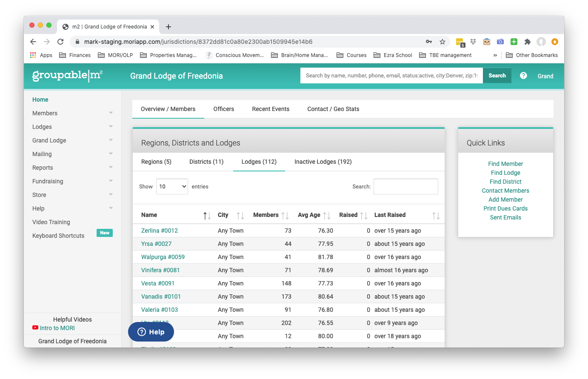The width and height of the screenshot is (588, 379).
Task: Sort table by Name column arrows
Action: (207, 216)
